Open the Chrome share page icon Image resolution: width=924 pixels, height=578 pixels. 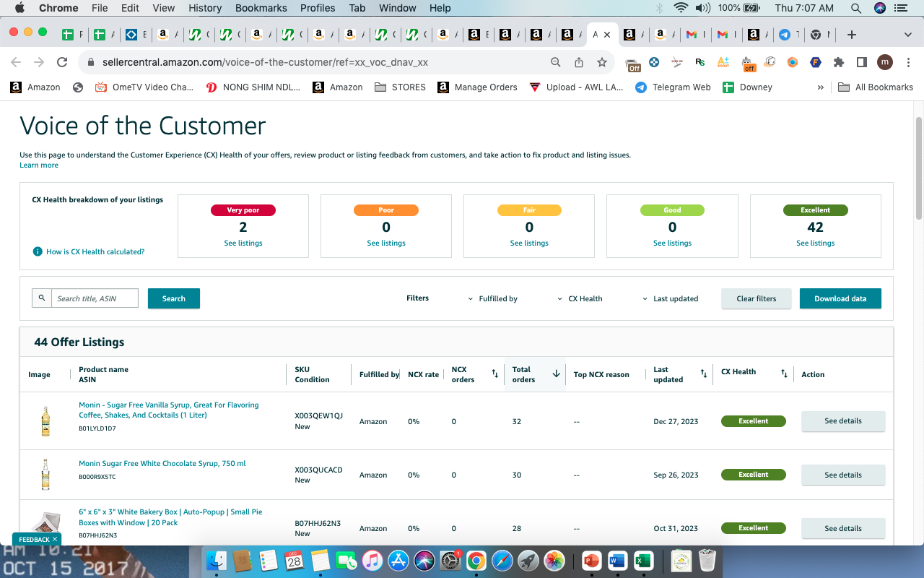tap(579, 62)
